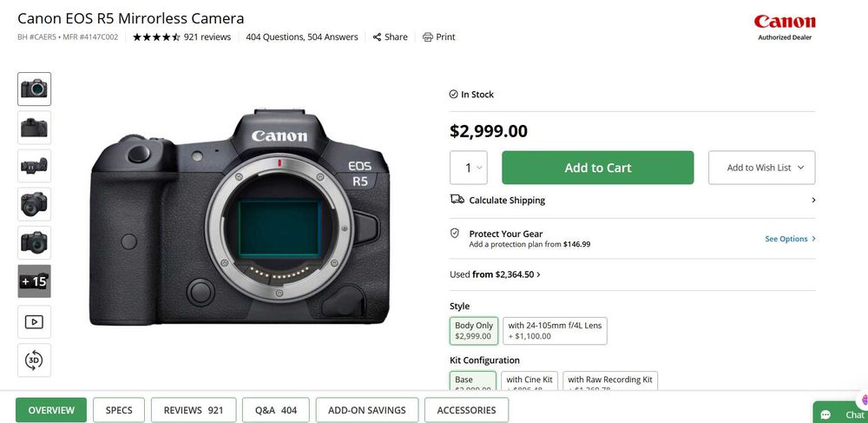Open the 404 Questions, 504 Answers link
The image size is (868, 423).
point(304,37)
